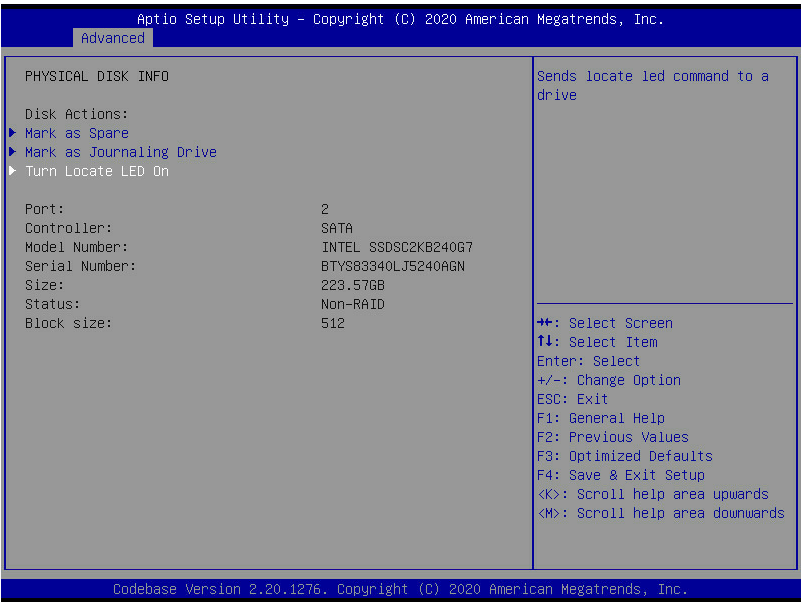Click the F2: Previous Values hint
The image size is (803, 602).
[x=612, y=437]
